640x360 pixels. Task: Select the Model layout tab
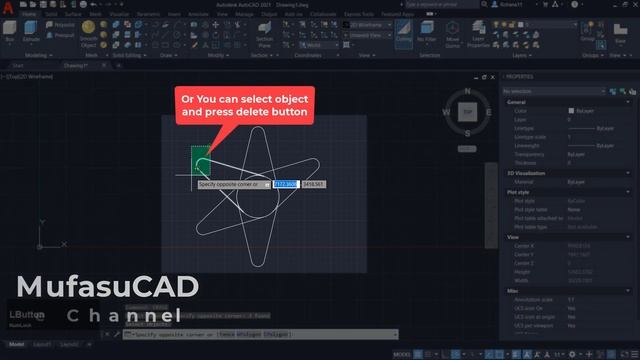pyautogui.click(x=16, y=344)
